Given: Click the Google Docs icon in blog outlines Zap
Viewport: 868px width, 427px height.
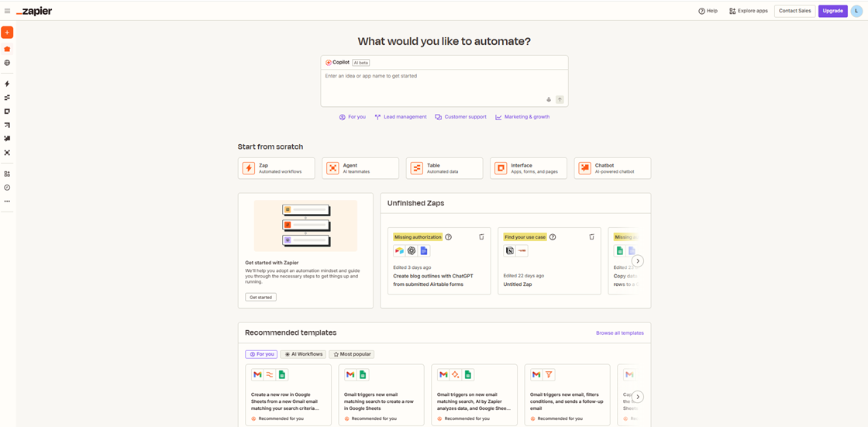Looking at the screenshot, I should (424, 251).
